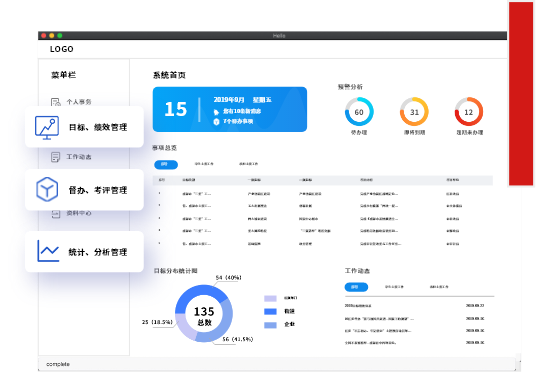The height and width of the screenshot is (372, 536).
Task: Select the last tab under 事项总览
Action: pyautogui.click(x=248, y=164)
